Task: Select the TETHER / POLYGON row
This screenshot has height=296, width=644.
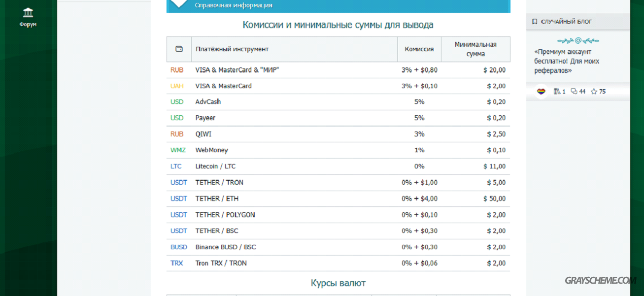Action: coord(339,215)
